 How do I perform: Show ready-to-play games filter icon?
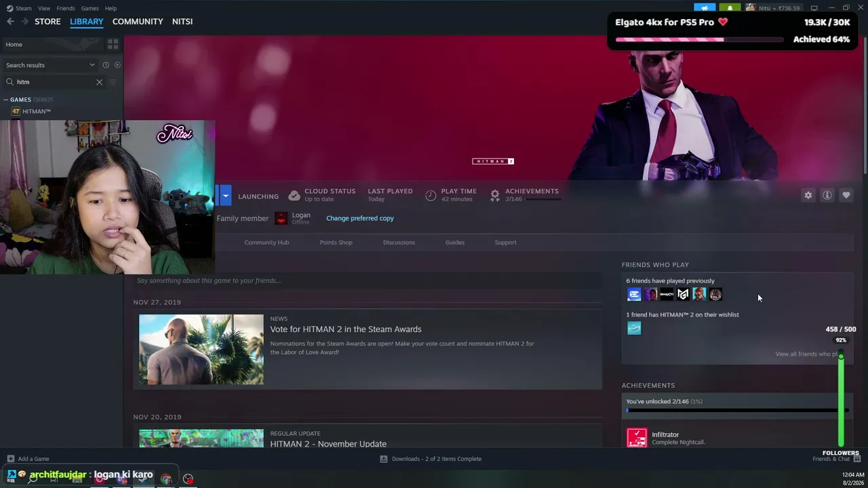(117, 65)
